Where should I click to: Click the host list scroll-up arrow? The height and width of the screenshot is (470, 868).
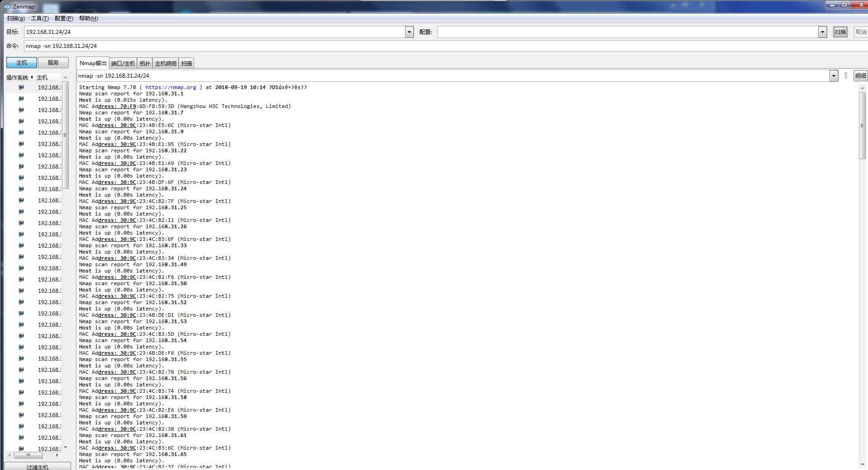[x=66, y=77]
